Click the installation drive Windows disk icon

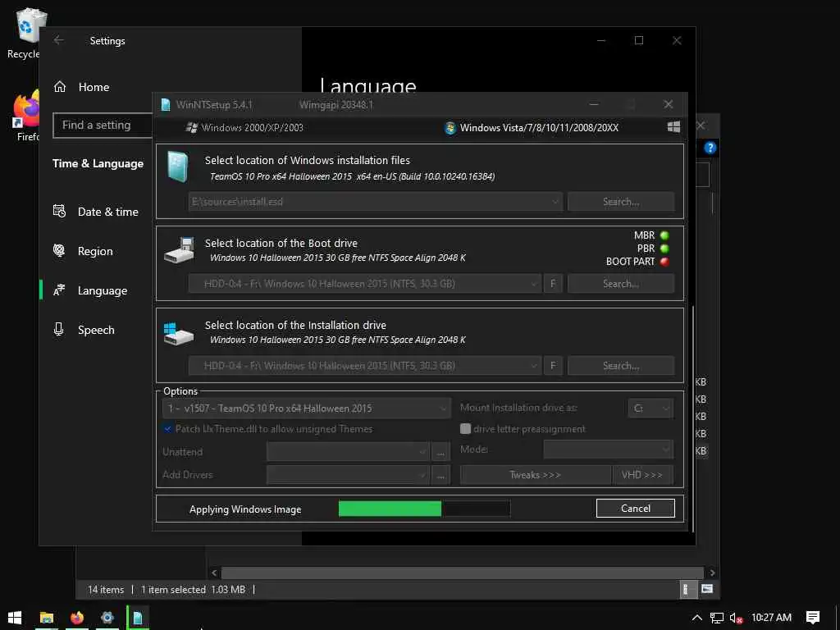[x=178, y=333]
